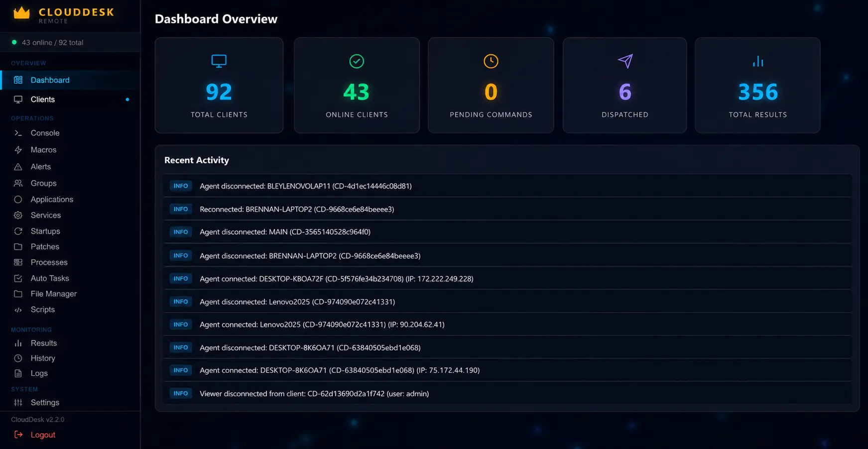Image resolution: width=868 pixels, height=449 pixels.
Task: Open Applications from the sidebar
Action: [x=70, y=199]
